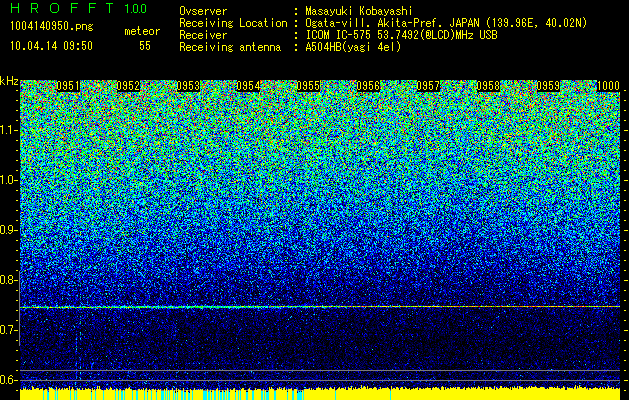Click the meteor label
629x400 pixels.
142,31
